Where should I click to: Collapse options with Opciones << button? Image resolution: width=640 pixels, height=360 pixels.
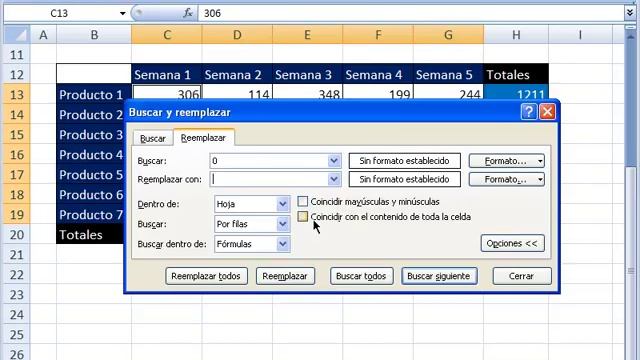[x=512, y=243]
